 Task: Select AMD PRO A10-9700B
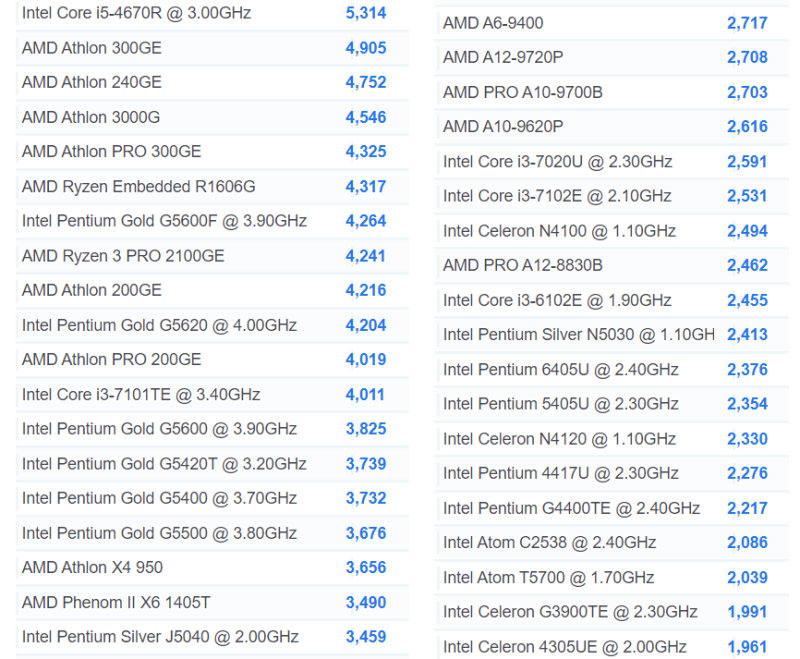tap(522, 92)
